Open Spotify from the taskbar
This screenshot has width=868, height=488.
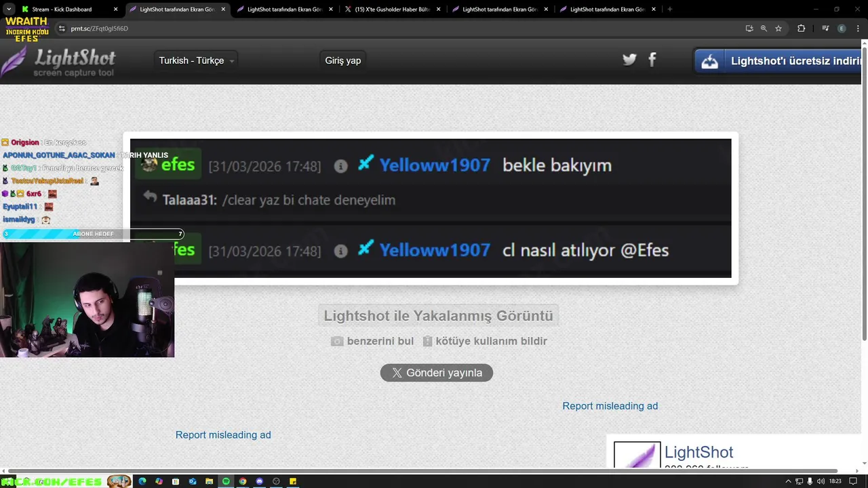point(226,481)
